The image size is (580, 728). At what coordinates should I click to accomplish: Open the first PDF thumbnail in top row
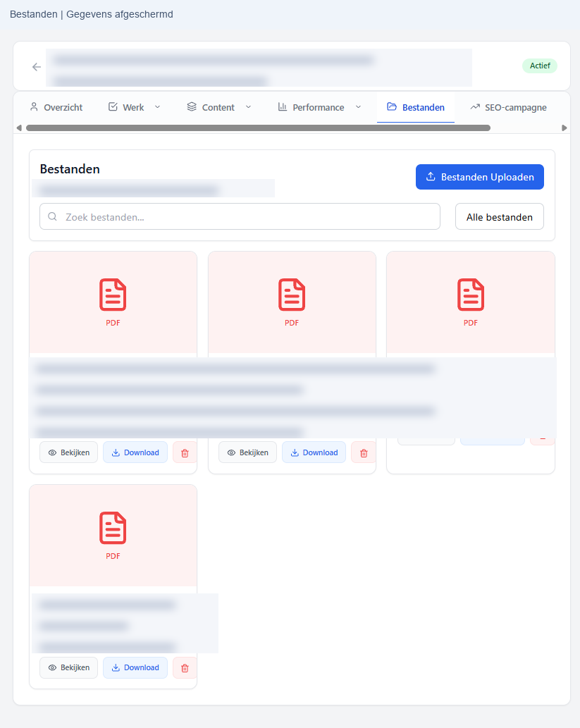click(x=113, y=302)
